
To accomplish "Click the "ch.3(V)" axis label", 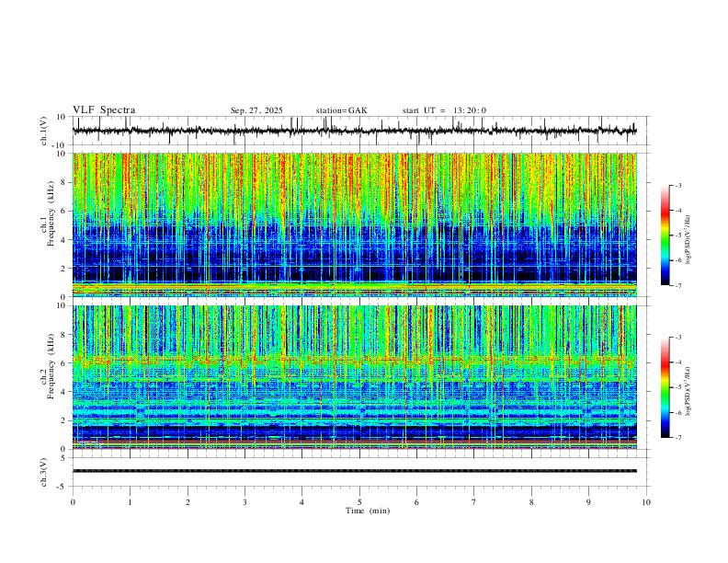I will pyautogui.click(x=44, y=473).
